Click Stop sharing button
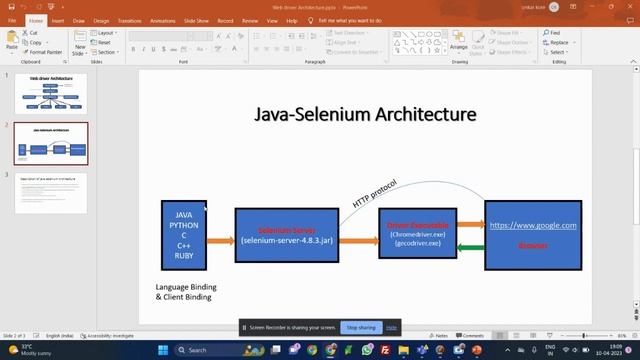 coord(361,327)
